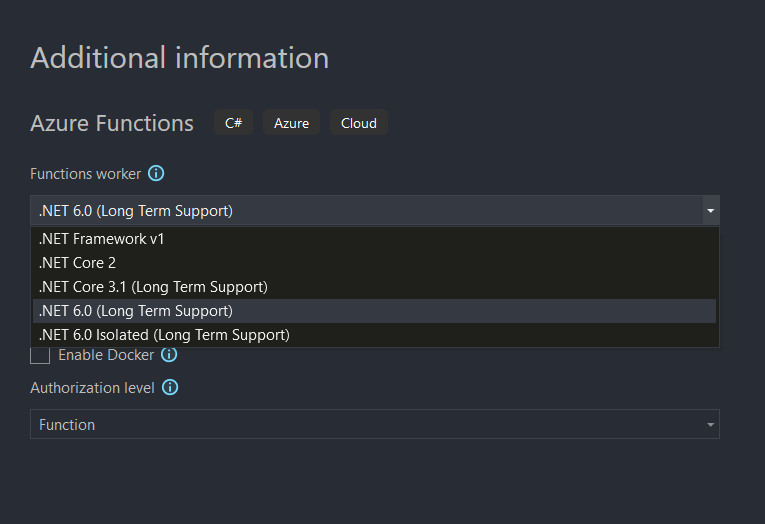
Task: Click the Authorization level label
Action: click(x=92, y=388)
